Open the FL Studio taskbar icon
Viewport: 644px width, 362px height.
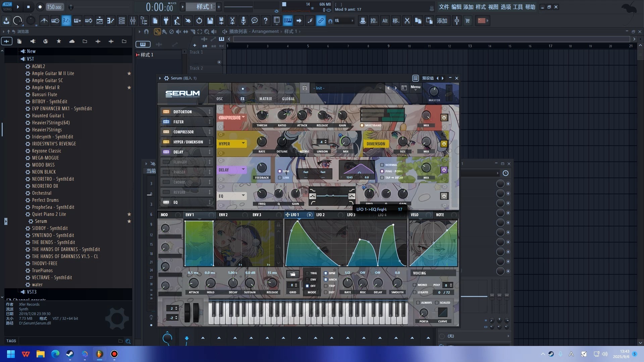pyautogui.click(x=100, y=354)
